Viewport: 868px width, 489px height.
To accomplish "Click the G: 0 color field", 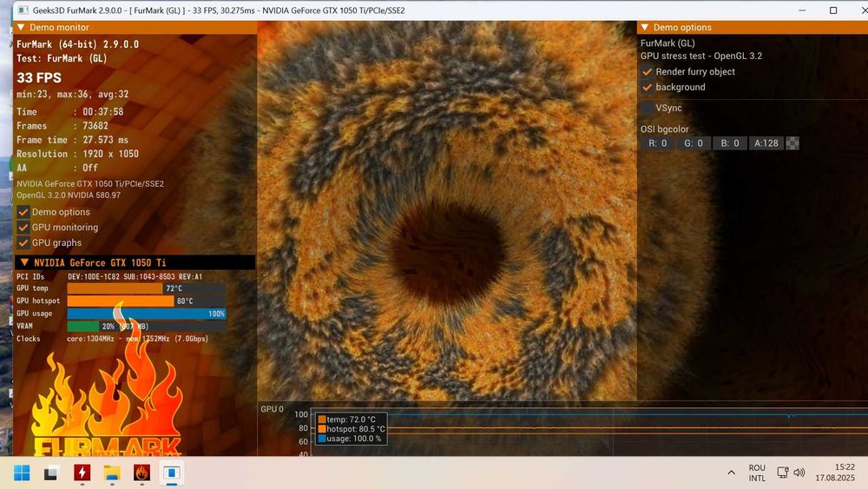I will 694,143.
